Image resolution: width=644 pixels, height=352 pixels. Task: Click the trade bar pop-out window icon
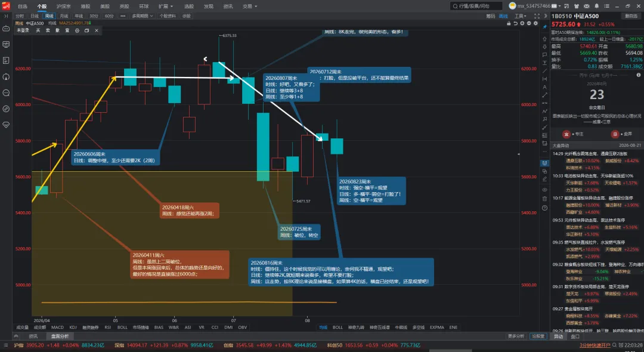tap(86, 30)
